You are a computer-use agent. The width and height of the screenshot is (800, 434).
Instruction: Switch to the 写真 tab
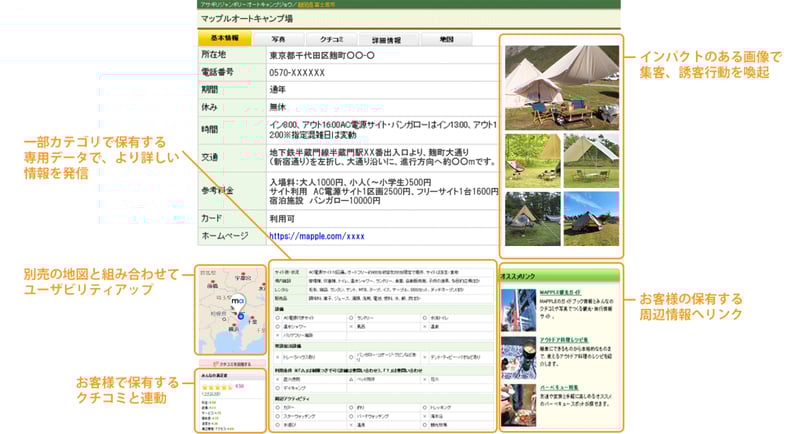click(x=278, y=39)
